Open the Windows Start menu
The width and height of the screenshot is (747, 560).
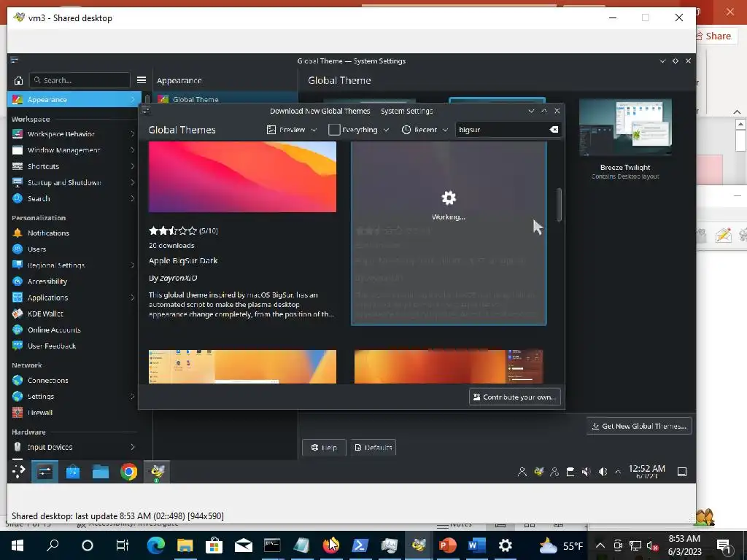18,545
